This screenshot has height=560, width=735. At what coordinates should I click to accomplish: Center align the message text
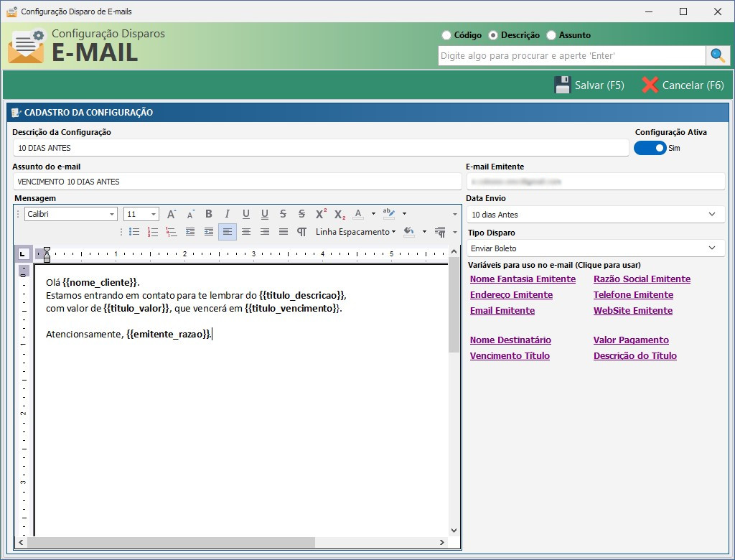point(246,232)
